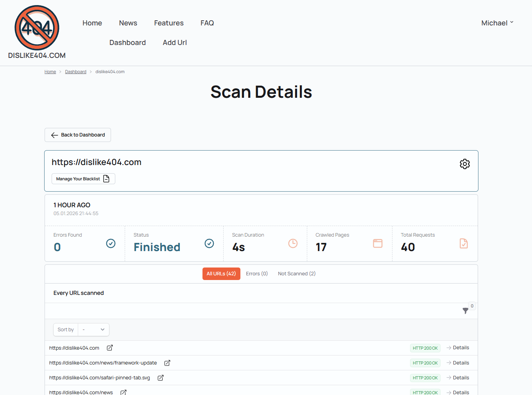
Task: Click the Crawled Pages window icon
Action: 378,244
